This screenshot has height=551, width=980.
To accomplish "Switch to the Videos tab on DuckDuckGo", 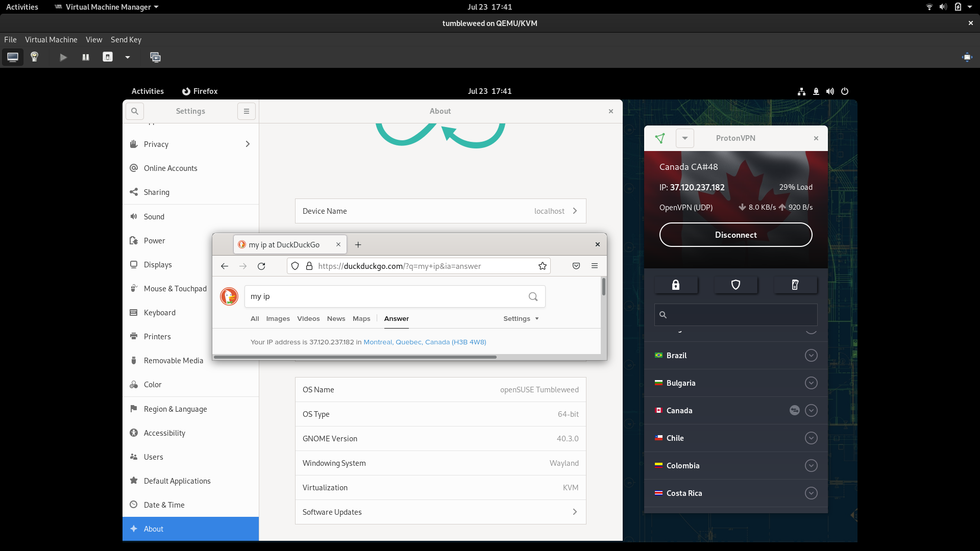I will tap(308, 318).
